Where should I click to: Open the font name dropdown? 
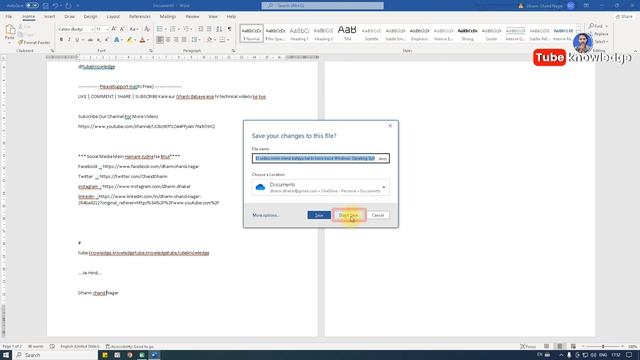92,29
